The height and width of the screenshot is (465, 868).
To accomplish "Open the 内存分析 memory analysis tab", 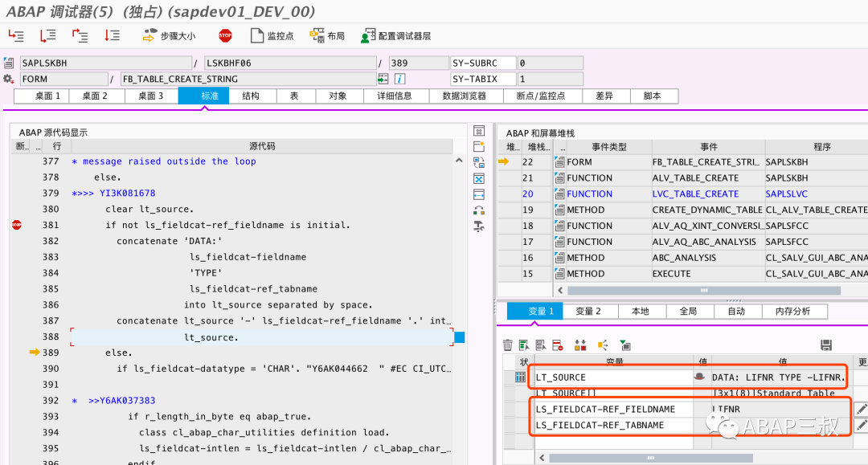I will coord(793,312).
